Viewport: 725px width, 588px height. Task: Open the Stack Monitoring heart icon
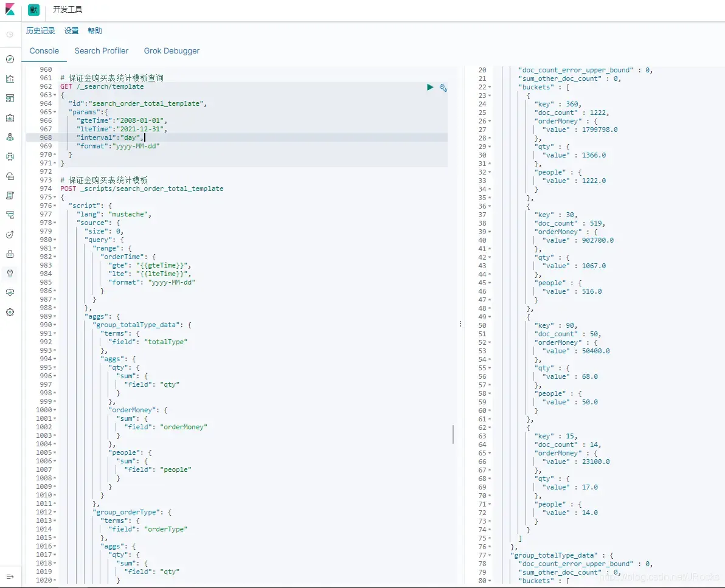point(10,292)
